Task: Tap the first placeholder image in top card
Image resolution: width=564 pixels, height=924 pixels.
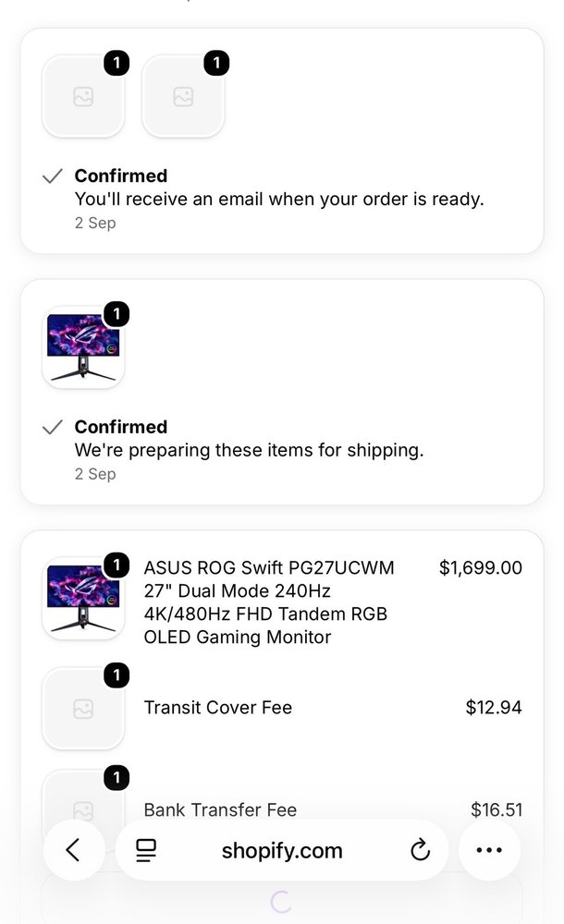Action: point(83,97)
